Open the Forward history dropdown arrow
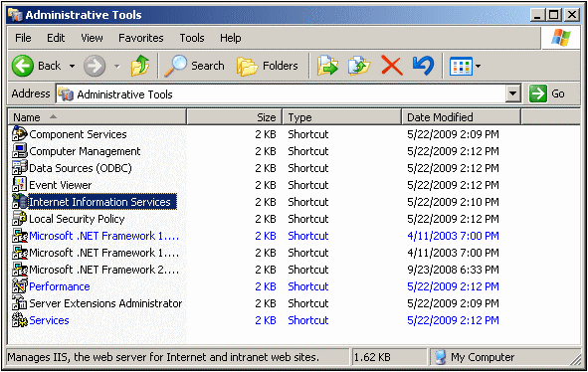 (117, 67)
